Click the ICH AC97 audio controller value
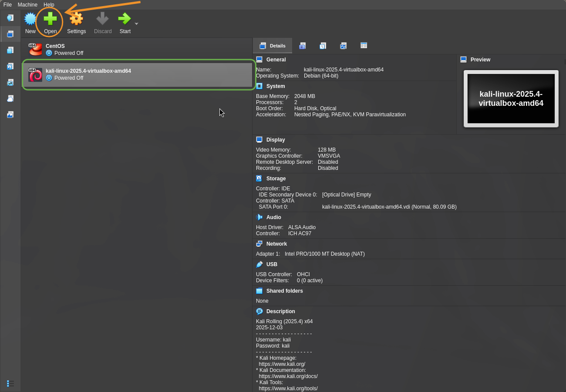 click(x=300, y=233)
